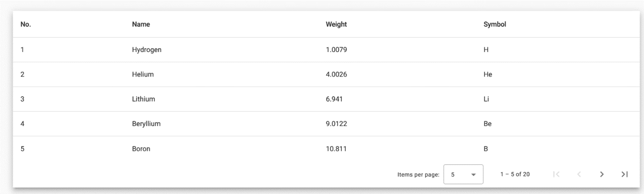
Task: Click the previous page chevron
Action: 579,174
